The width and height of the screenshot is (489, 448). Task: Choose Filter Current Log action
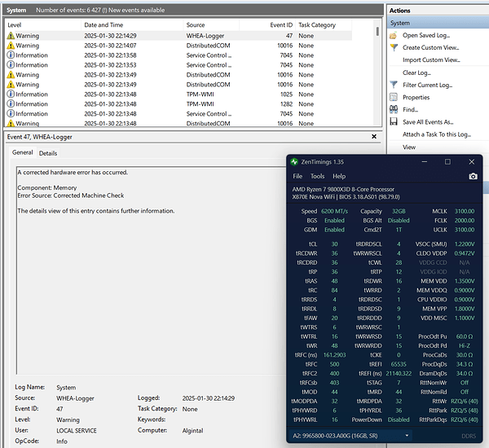427,85
